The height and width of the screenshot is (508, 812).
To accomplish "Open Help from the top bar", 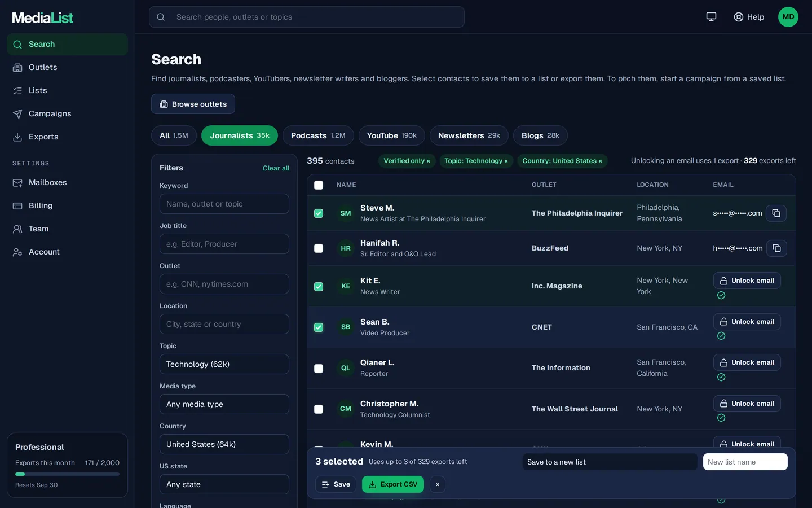I will (749, 17).
